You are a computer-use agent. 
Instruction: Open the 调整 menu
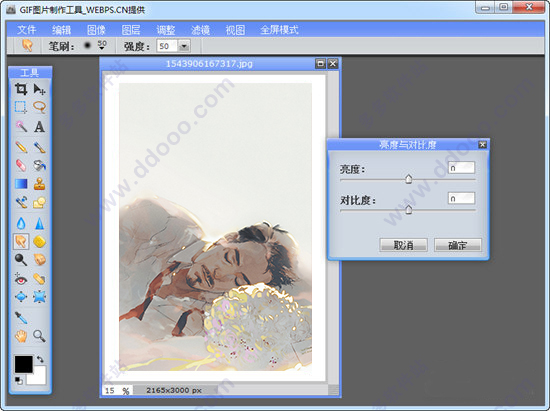coord(166,30)
